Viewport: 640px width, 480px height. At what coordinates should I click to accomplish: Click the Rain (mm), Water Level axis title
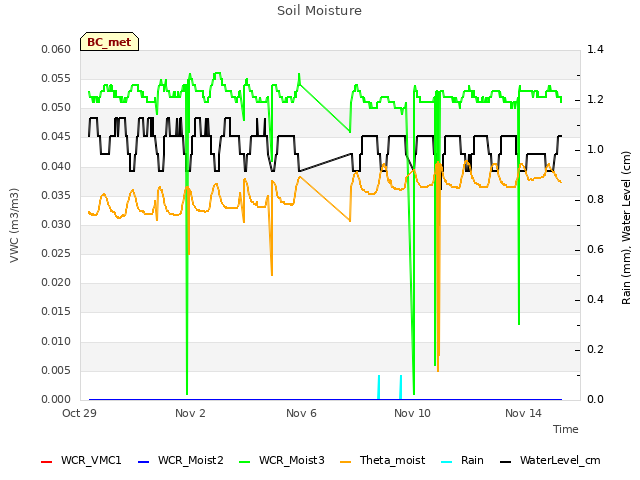coord(626,228)
